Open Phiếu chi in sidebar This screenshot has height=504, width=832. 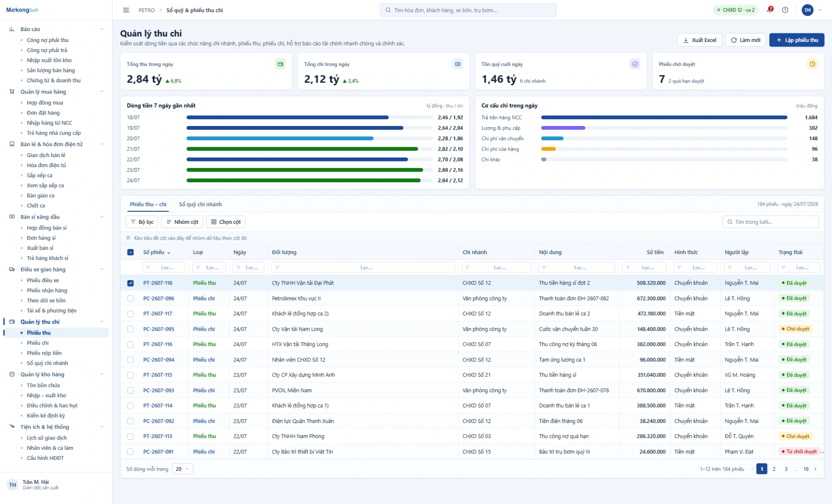pos(38,343)
